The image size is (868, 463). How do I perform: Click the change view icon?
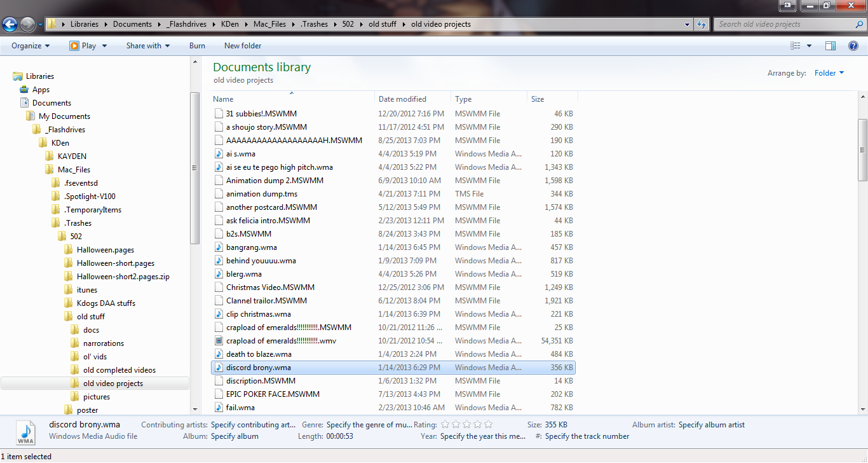point(795,46)
